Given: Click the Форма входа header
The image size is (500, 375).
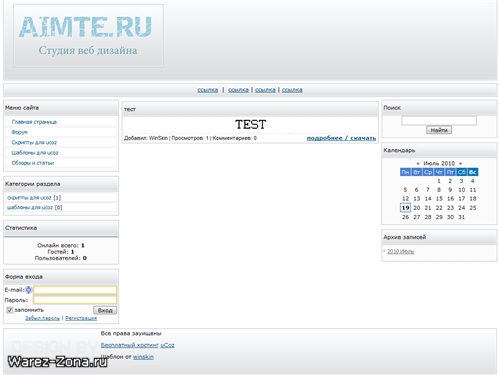Looking at the screenshot, I should [x=61, y=277].
